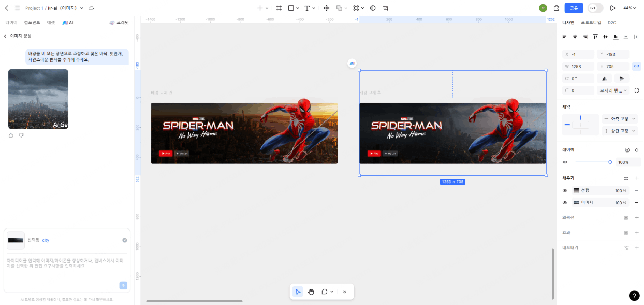Viewport: 644px width, 305px height.
Task: Add an effect in 효과 section
Action: click(x=637, y=233)
